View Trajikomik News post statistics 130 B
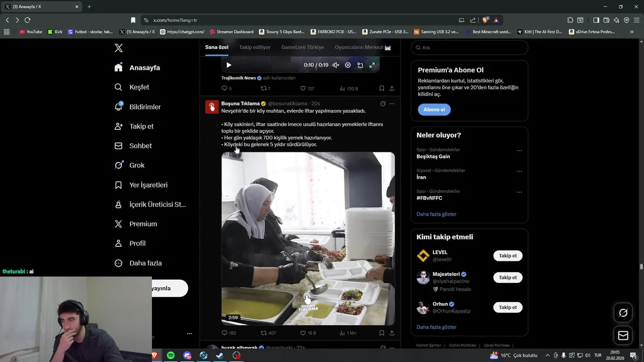644x362 pixels. pos(349,88)
